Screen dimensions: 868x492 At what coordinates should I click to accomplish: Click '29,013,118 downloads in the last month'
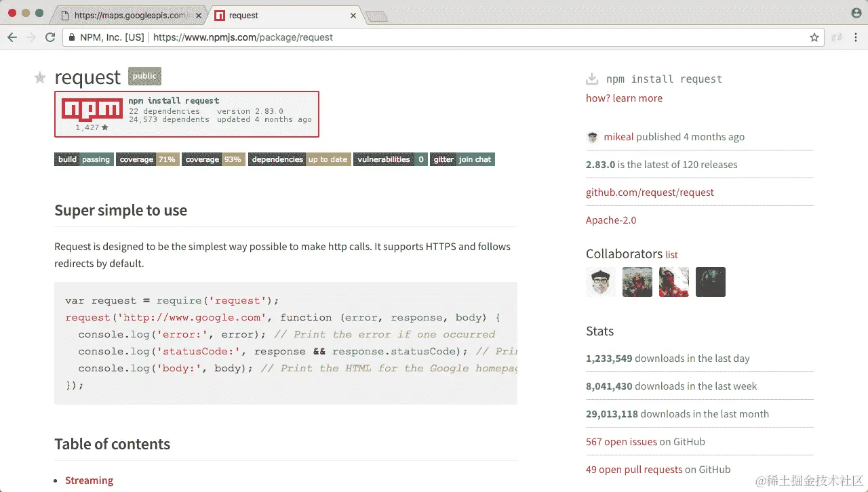pyautogui.click(x=677, y=414)
